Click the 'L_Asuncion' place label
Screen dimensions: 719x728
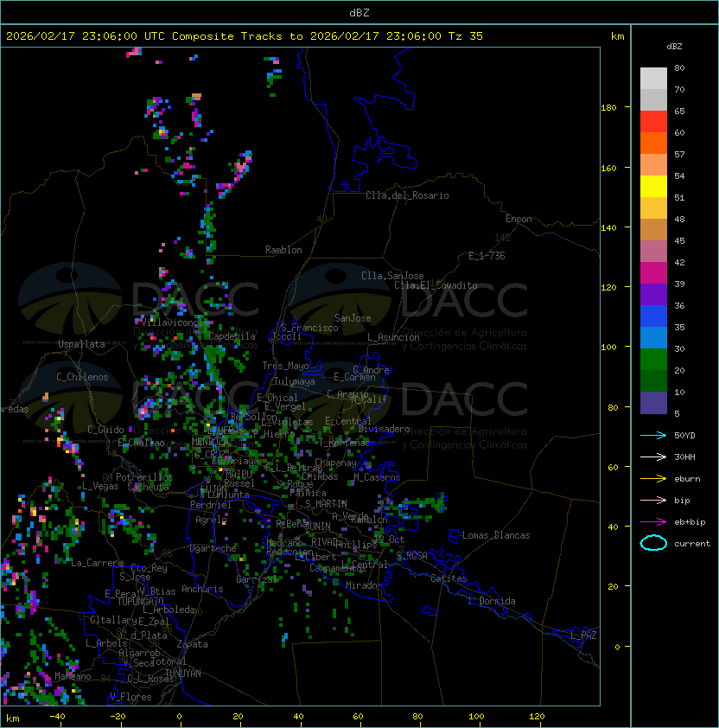click(393, 337)
